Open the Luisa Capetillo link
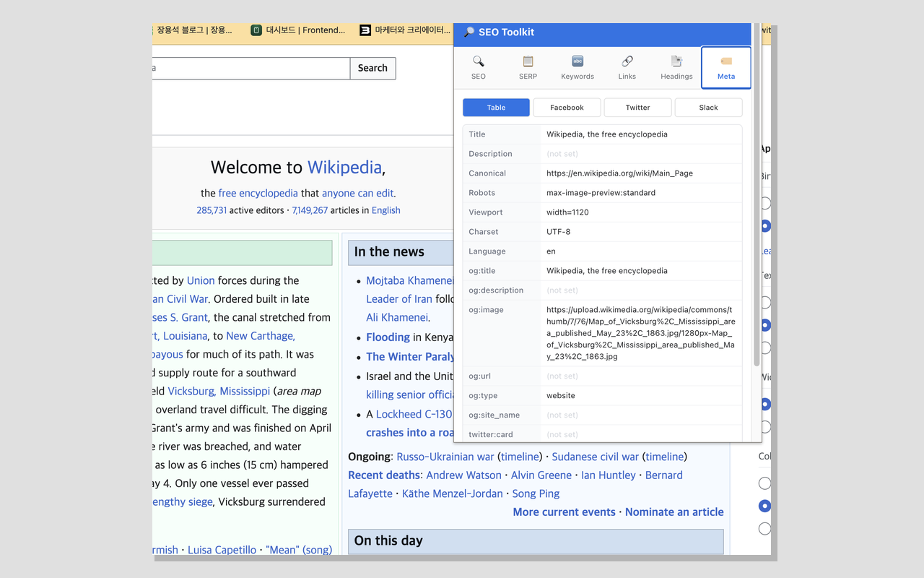924x578 pixels. 222,550
